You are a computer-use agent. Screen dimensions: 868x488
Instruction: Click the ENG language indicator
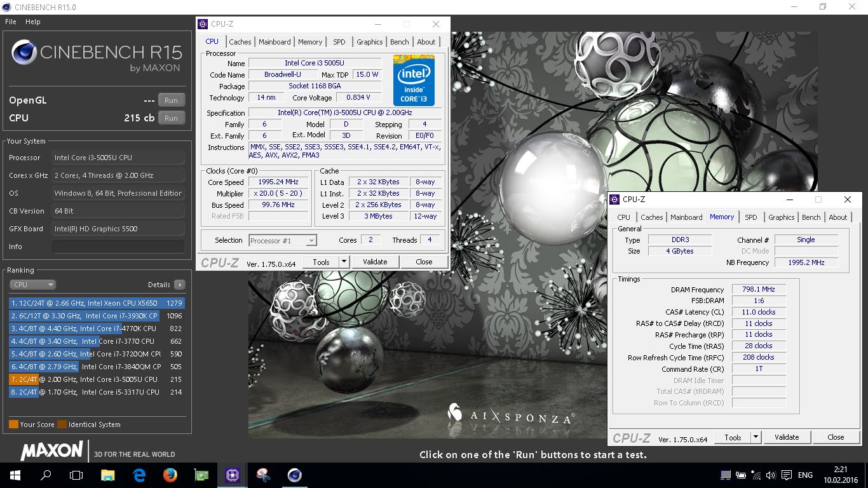[x=805, y=475]
